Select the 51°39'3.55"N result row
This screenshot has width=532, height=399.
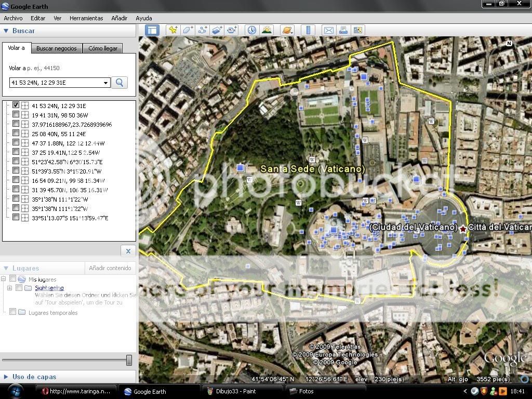(66, 171)
